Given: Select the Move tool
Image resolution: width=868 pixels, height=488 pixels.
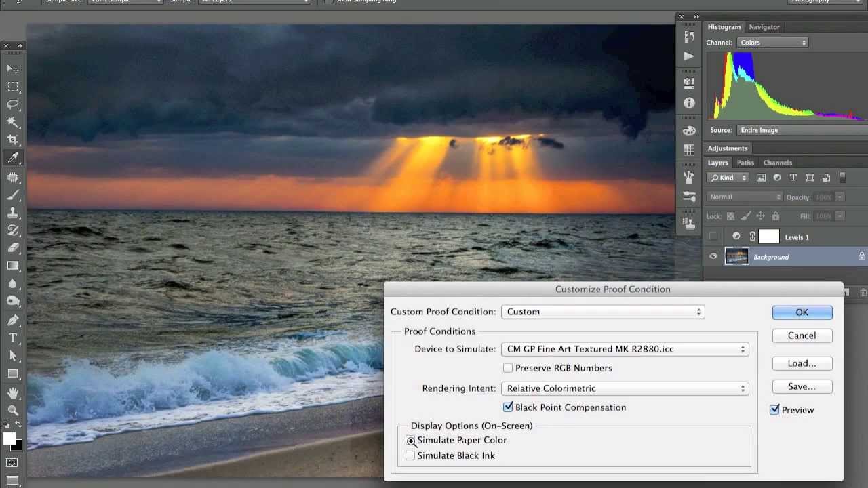Looking at the screenshot, I should 13,69.
